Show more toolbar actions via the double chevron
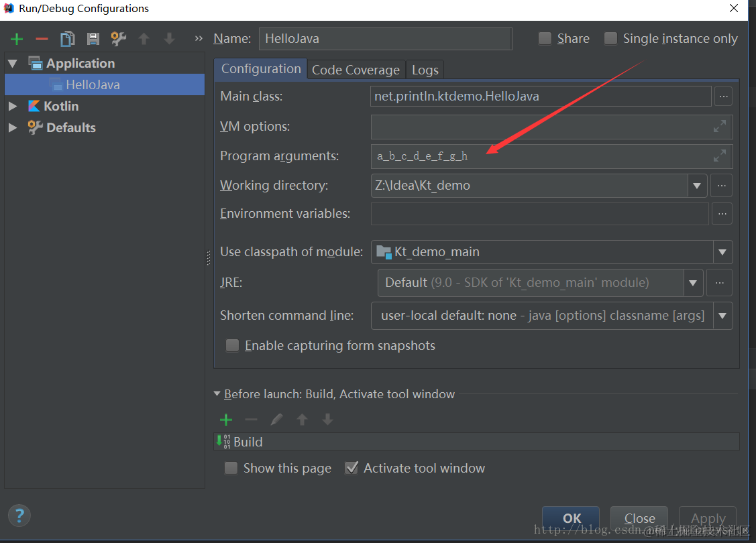The width and height of the screenshot is (756, 543). (198, 38)
